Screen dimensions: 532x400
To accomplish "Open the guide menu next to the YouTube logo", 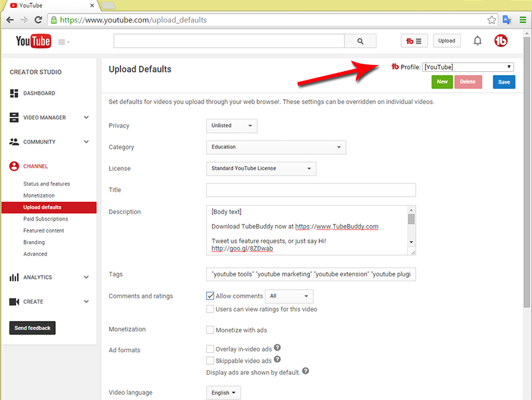I will (x=64, y=42).
